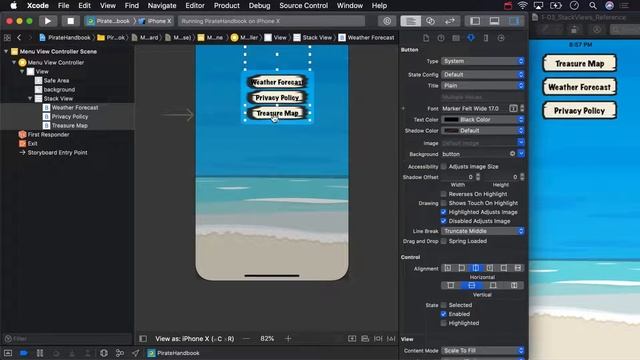
Task: Open the State Config dropdown
Action: [482, 75]
